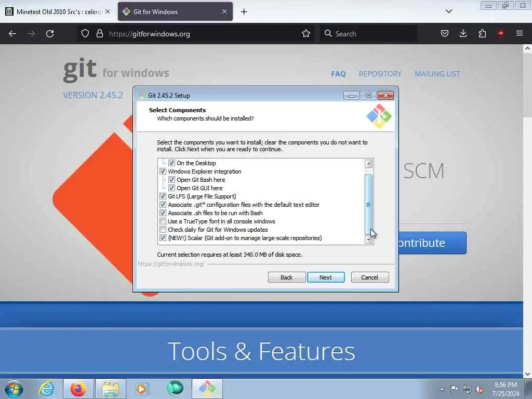Click Next in Git Setup
532x399 pixels.
point(326,277)
